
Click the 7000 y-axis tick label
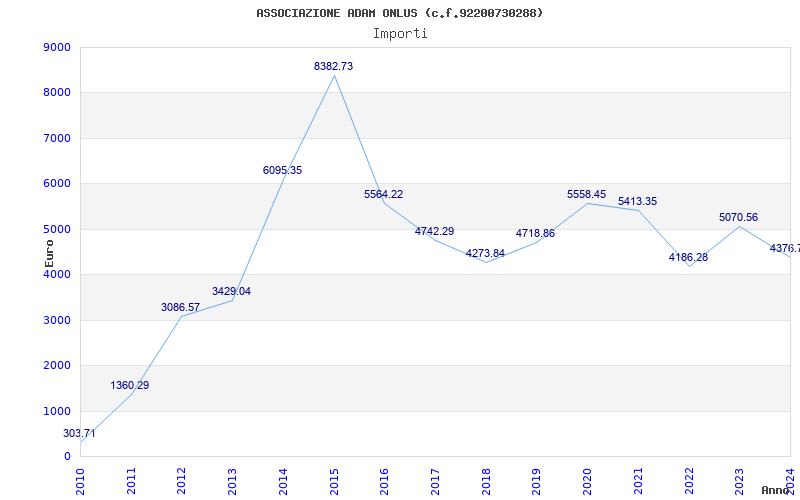pyautogui.click(x=57, y=138)
